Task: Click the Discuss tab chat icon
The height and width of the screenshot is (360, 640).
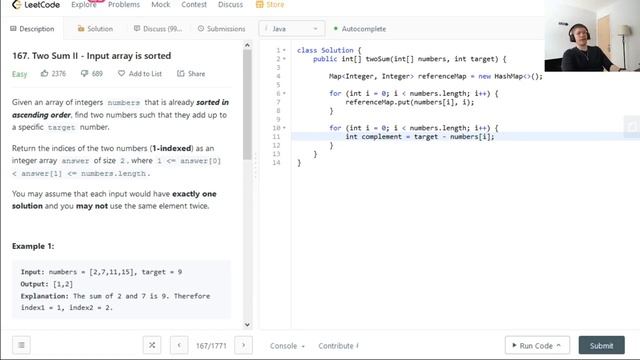Action: coord(137,29)
